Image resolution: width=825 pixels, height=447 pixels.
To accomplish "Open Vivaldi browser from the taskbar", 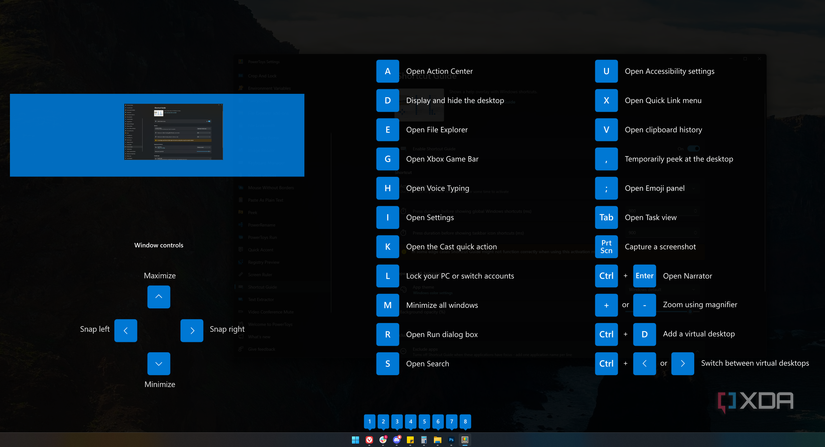I will 369,440.
